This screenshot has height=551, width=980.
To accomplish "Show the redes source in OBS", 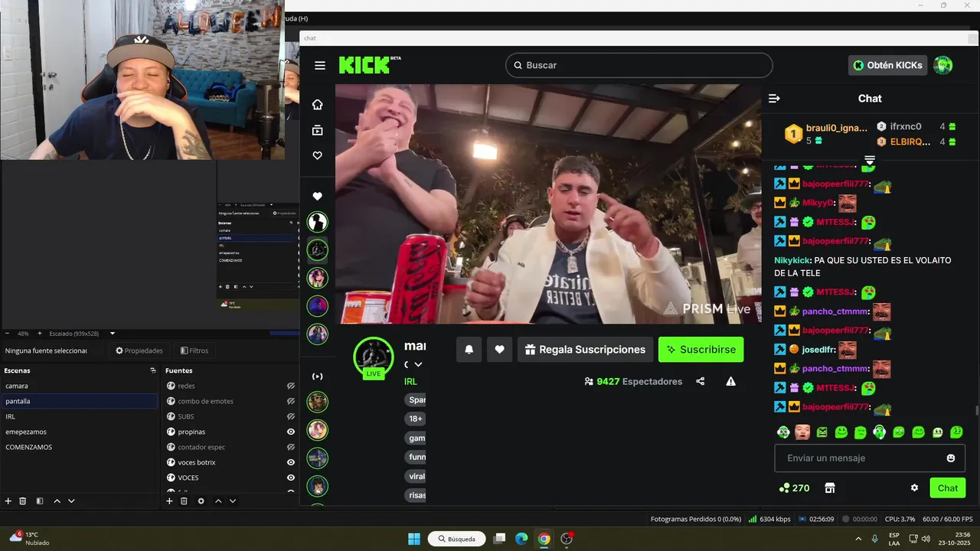I will click(291, 386).
